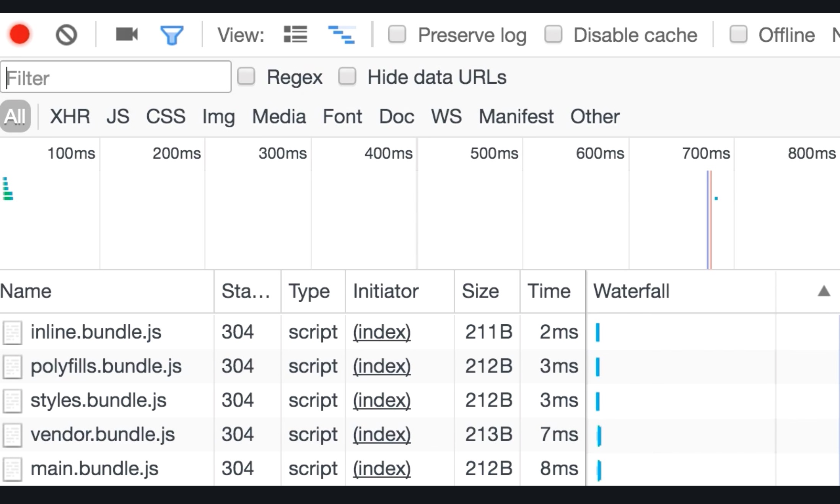Check Hide data URLs option

(x=347, y=76)
